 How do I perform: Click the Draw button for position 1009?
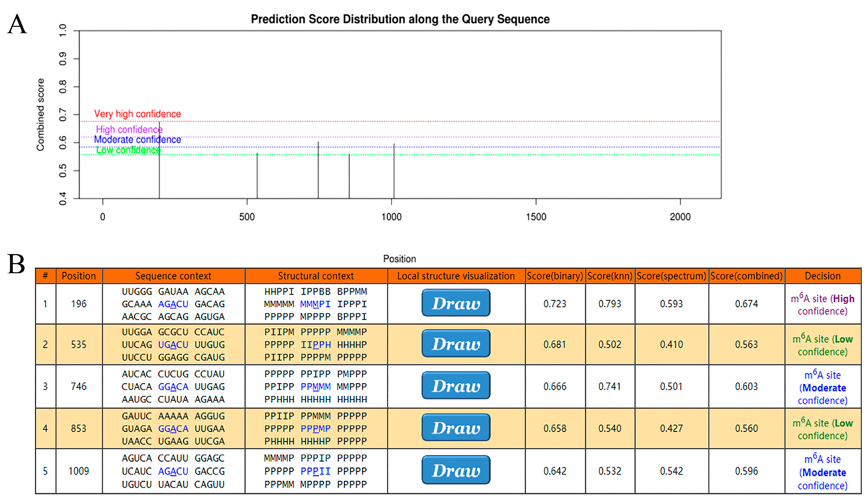click(x=456, y=470)
